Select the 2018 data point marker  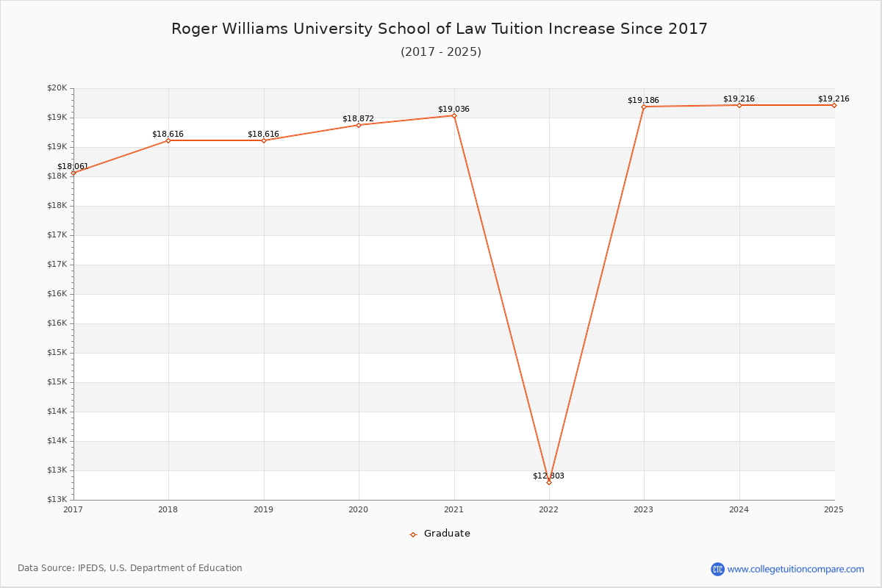point(168,140)
